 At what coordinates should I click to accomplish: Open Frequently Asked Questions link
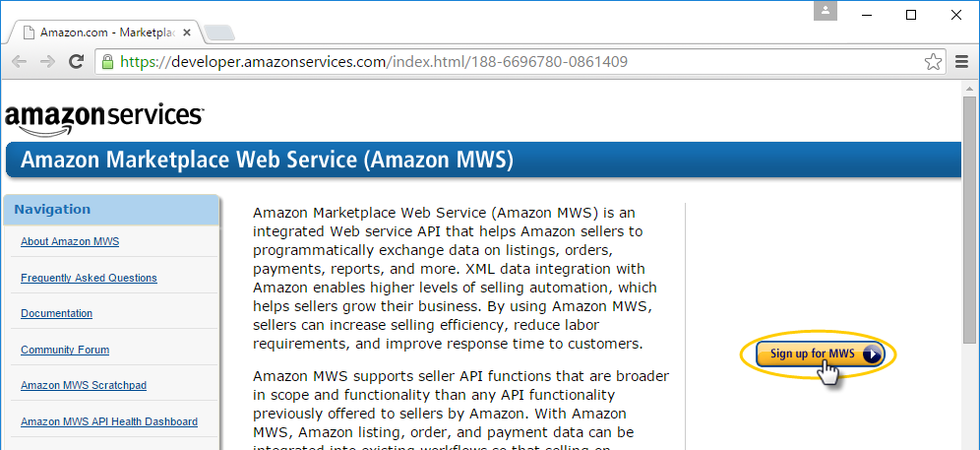[x=89, y=278]
